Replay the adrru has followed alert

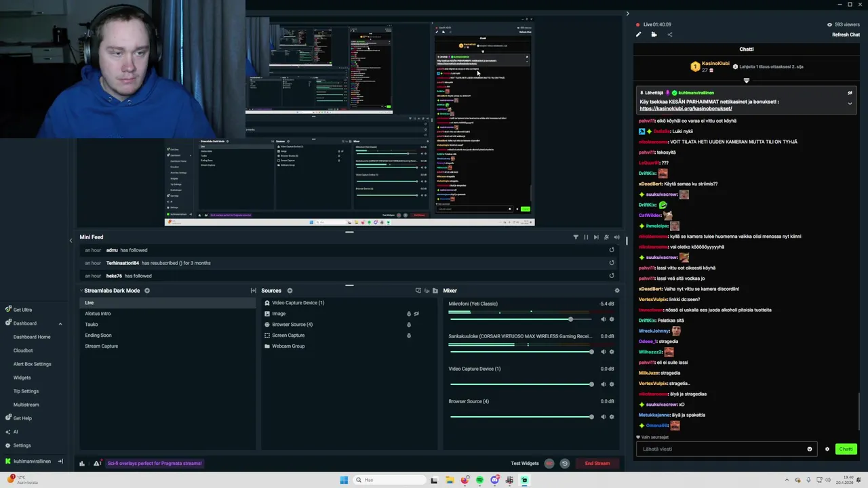tap(612, 250)
